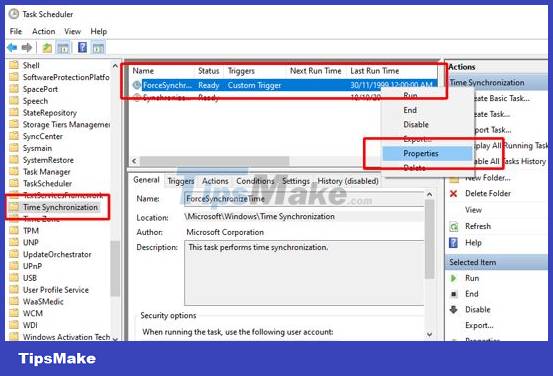Click the green Run arrow icon under Selected Item
Screen dimensions: 553x376
[x=454, y=278]
